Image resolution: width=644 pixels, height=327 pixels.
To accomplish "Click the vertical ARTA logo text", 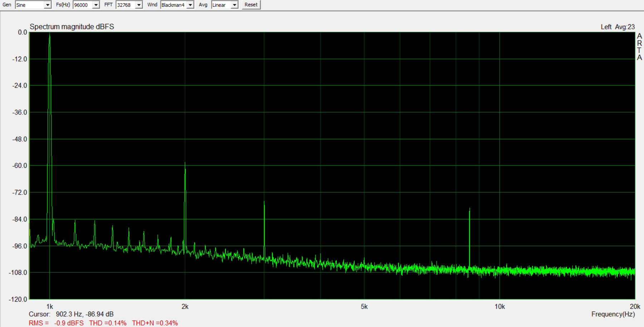I will point(639,47).
